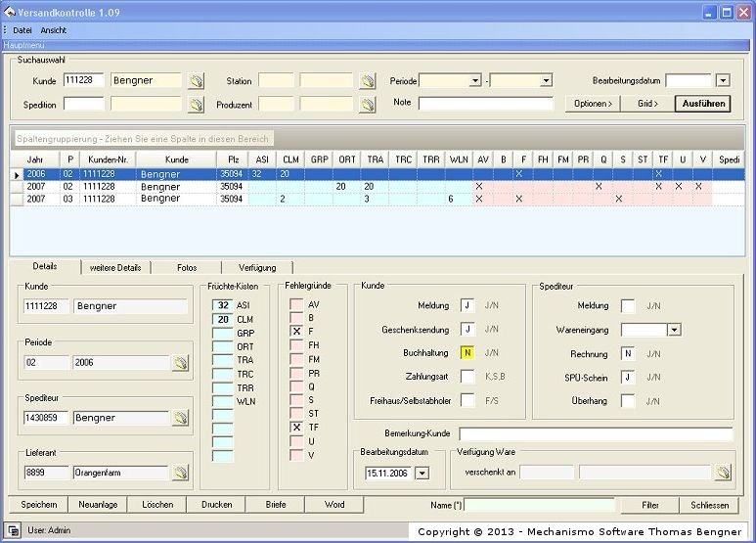Switch to the Fotos tab
This screenshot has width=756, height=543.
click(187, 268)
